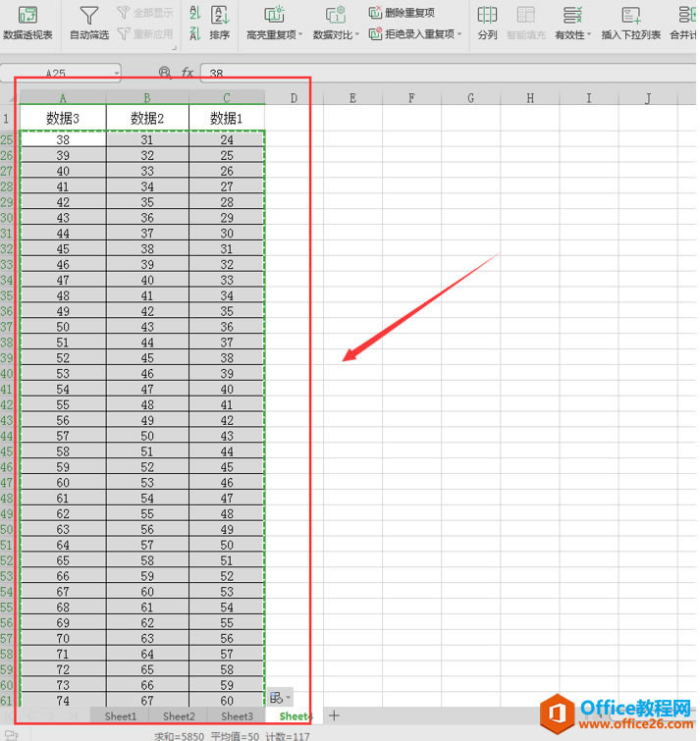
Task: Click the ascending sort A-Z icon
Action: [x=193, y=13]
